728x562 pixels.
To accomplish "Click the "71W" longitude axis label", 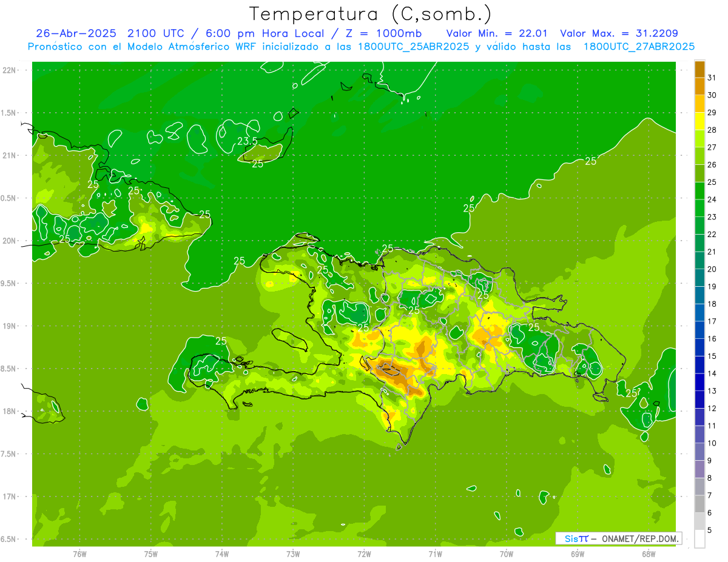I will point(435,554).
